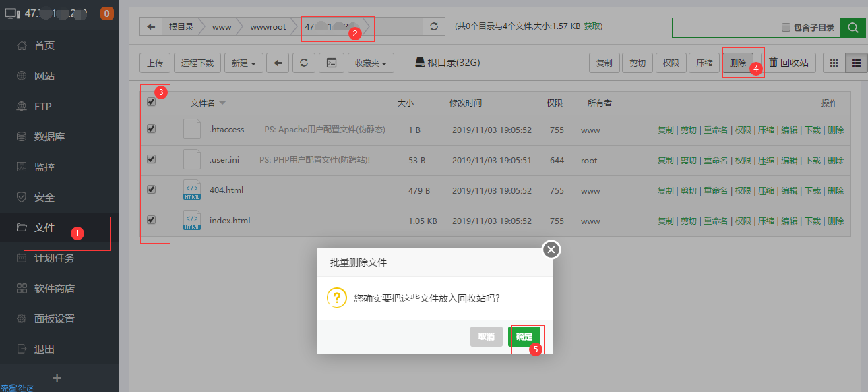This screenshot has height=392, width=868.
Task: Click the 计划任务 calendar icon
Action: [x=22, y=258]
